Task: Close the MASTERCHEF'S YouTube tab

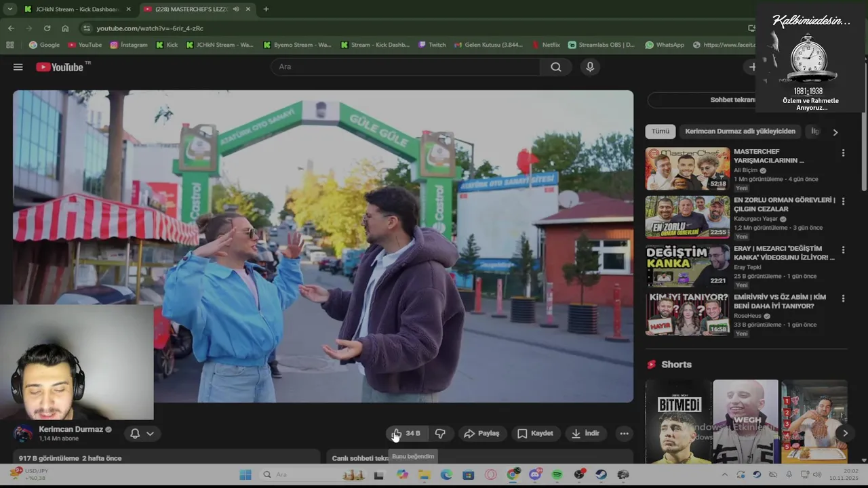Action: (248, 9)
